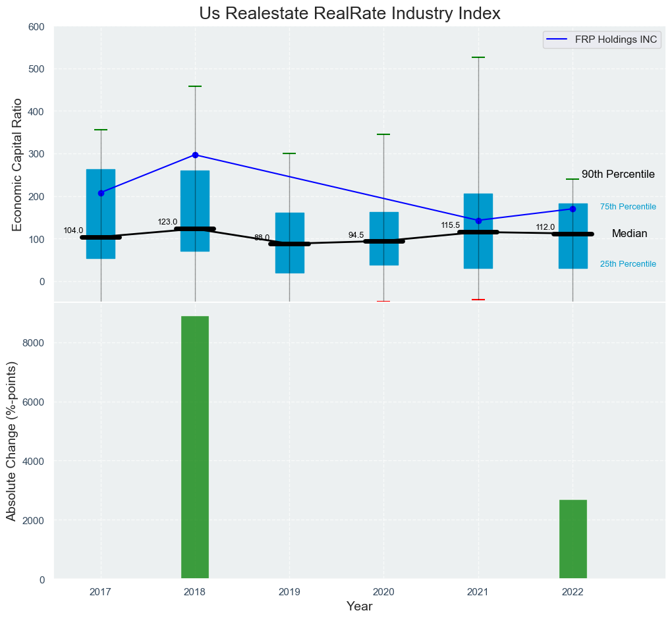Select the Absolute Change (%-points) axis title

click(x=11, y=440)
